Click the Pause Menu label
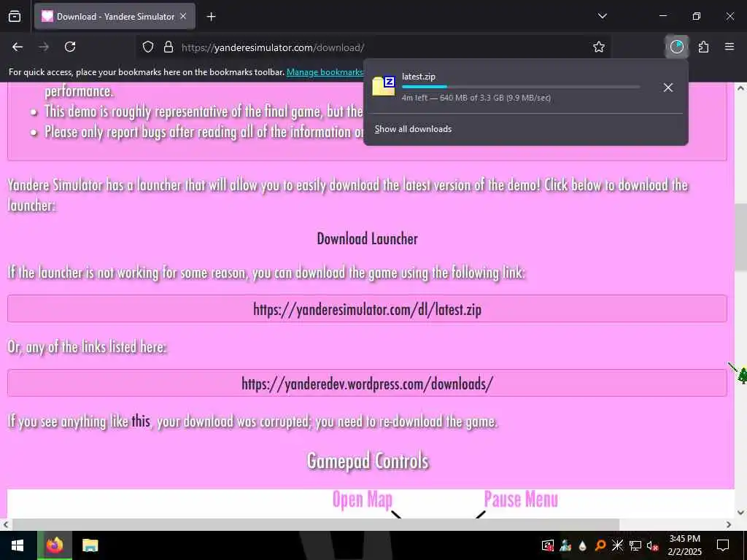747x560 pixels. click(521, 499)
